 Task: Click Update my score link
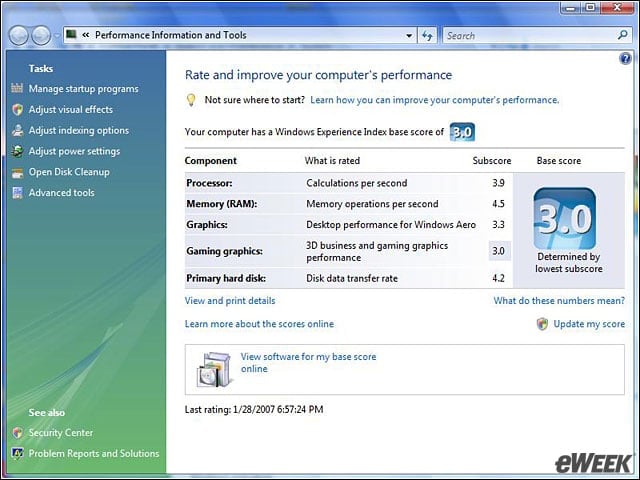589,324
